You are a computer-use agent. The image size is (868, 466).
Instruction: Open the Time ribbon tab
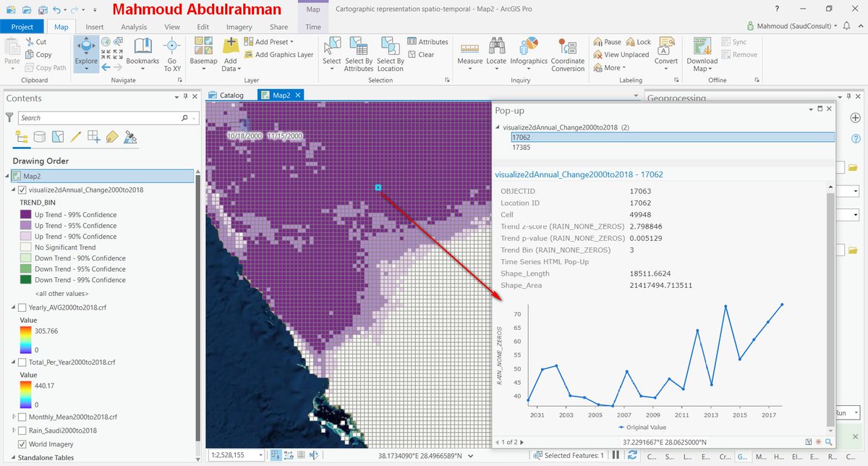coord(313,27)
